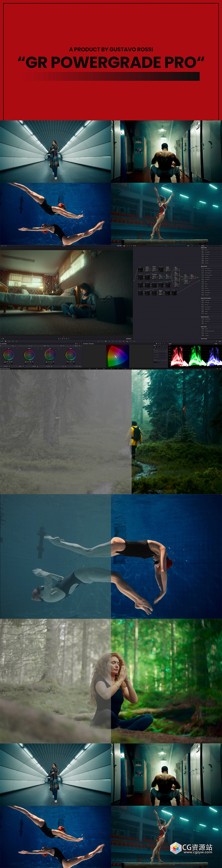Select the False Color effect icon

click(x=203, y=288)
